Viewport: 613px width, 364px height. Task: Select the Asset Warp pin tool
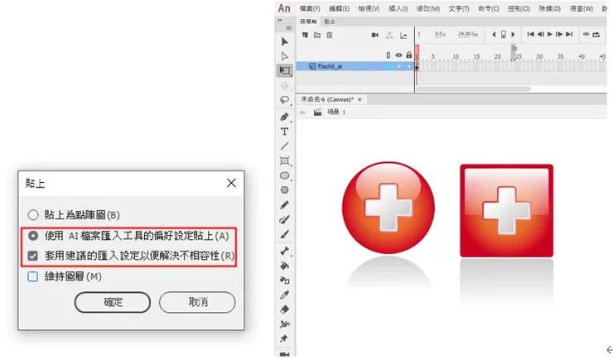(284, 338)
